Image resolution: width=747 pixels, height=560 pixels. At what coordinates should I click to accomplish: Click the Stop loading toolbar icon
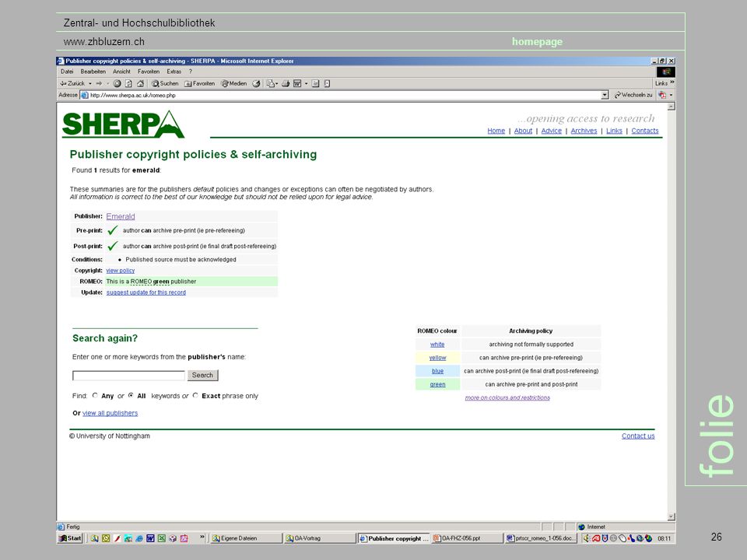tap(117, 83)
